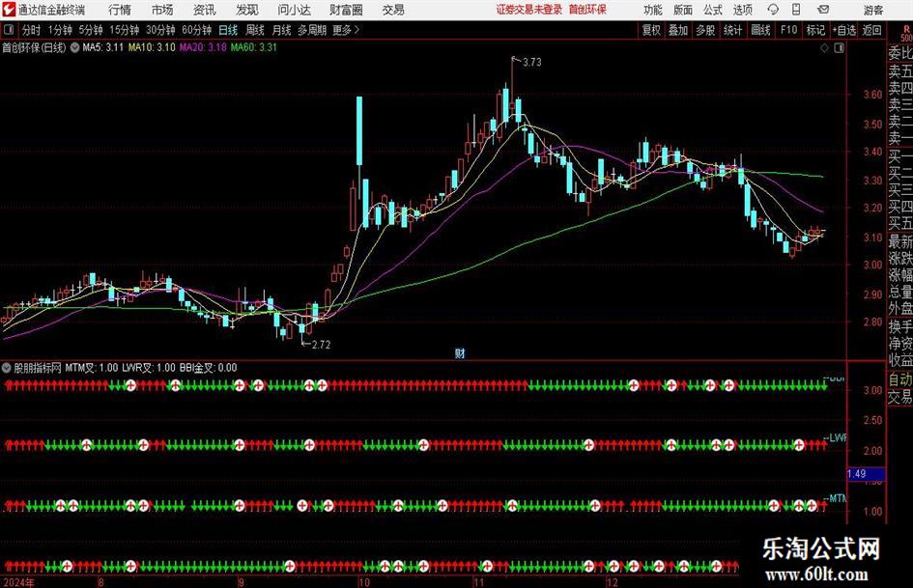
Task: Open the 公式 menu
Action: click(x=712, y=10)
